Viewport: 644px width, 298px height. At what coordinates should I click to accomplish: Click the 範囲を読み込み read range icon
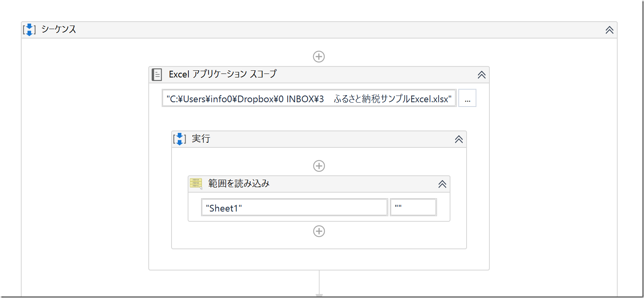[196, 183]
